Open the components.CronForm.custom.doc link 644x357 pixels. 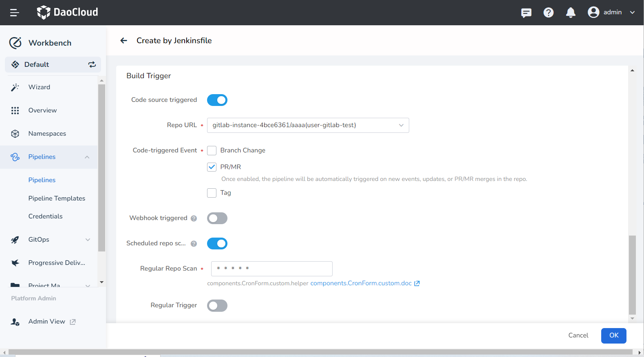[361, 283]
